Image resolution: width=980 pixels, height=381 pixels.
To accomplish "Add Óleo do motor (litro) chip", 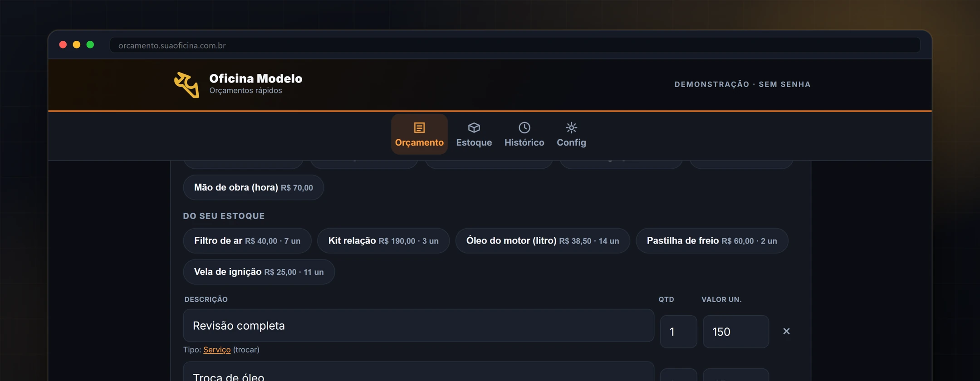I will 543,241.
